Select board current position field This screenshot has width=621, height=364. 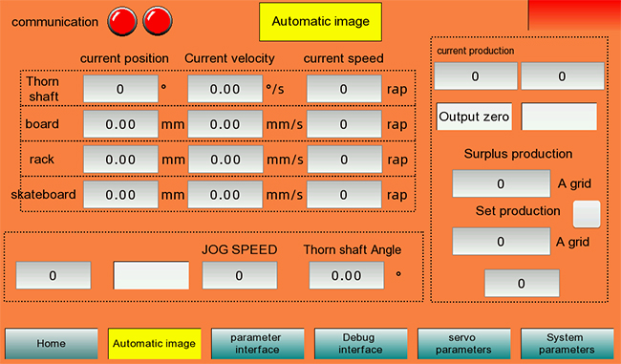pyautogui.click(x=120, y=124)
